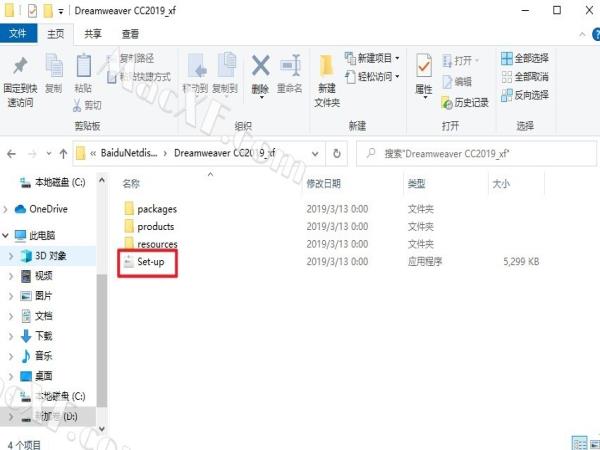This screenshot has height=450, width=600.
Task: Click the New folder icon
Action: [326, 65]
